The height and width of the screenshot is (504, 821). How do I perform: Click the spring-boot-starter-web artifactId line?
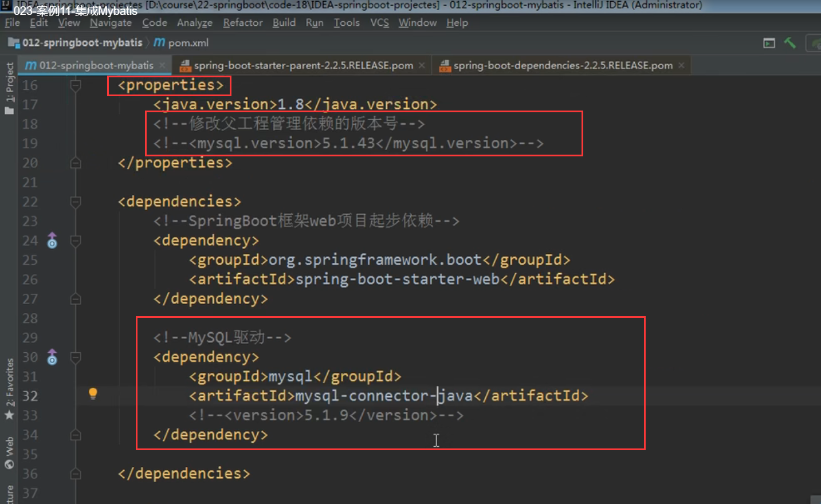[402, 279]
